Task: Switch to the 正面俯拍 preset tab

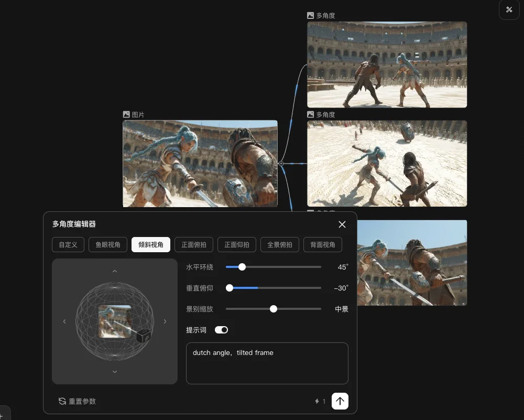Action: point(193,244)
